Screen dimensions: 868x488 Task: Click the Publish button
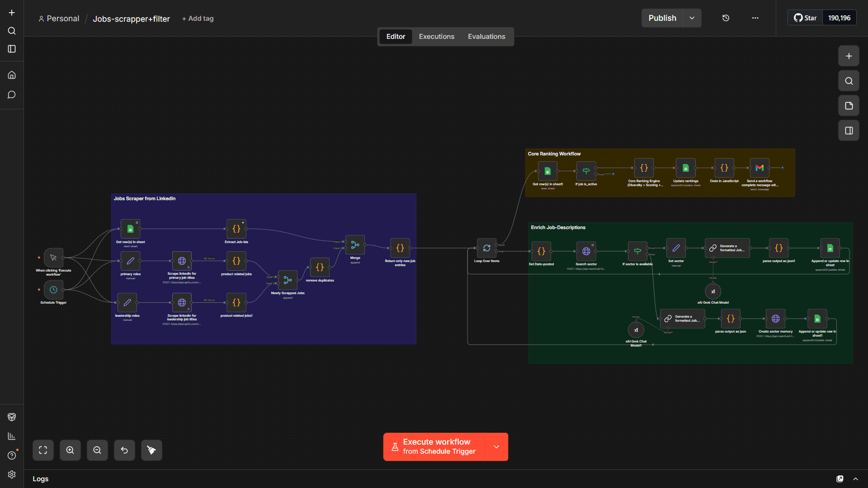coord(662,18)
